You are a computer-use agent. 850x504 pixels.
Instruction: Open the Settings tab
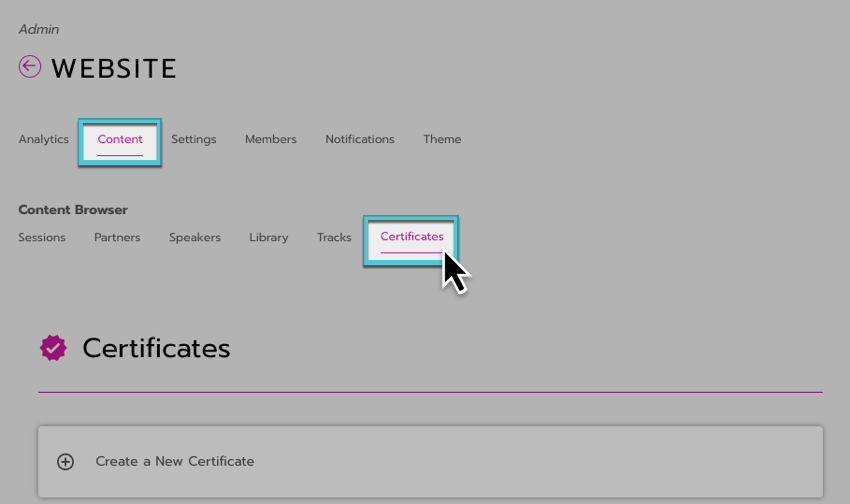pos(194,139)
